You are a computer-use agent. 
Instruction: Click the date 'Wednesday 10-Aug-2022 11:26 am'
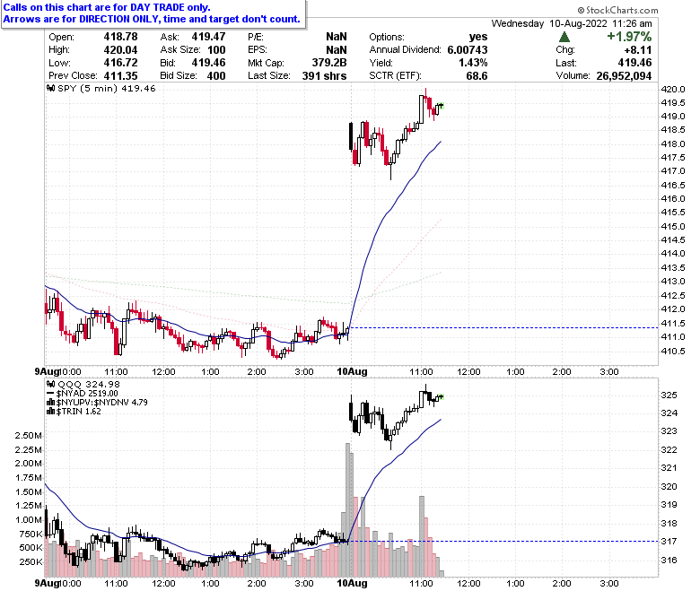pos(572,23)
